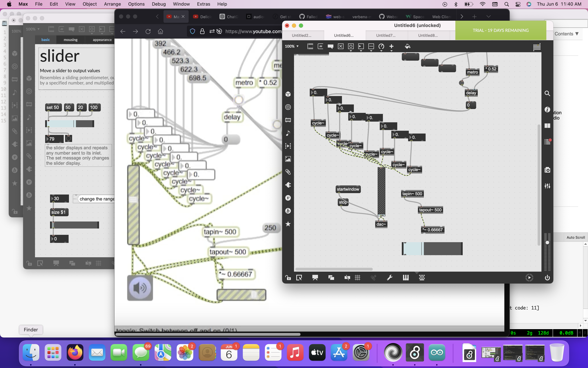Open the Firefox list-all-tabs chevron

[x=489, y=16]
